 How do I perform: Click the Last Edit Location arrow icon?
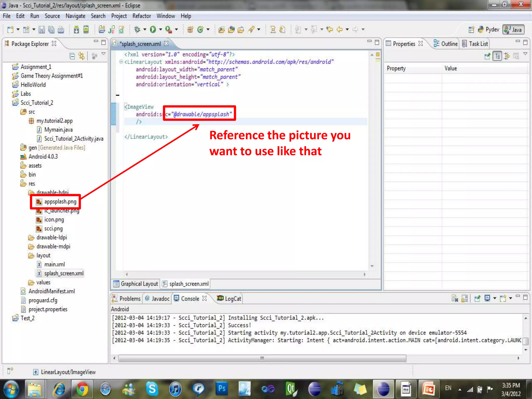pos(330,29)
